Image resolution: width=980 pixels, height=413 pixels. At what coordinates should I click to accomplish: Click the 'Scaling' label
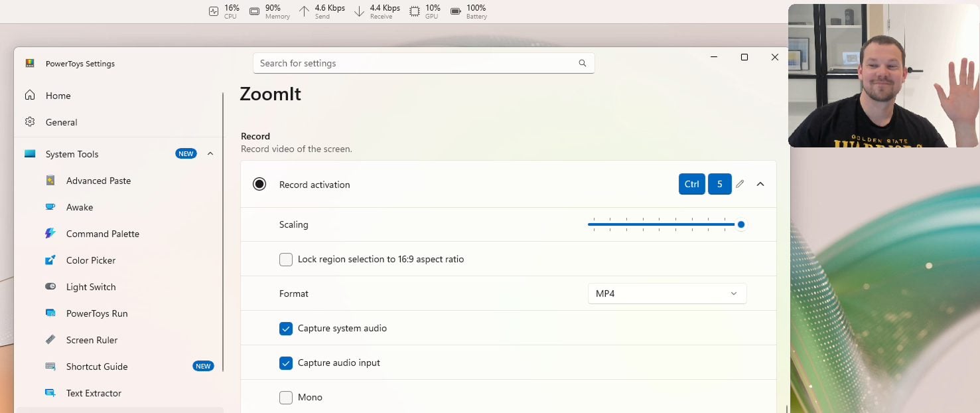(294, 224)
